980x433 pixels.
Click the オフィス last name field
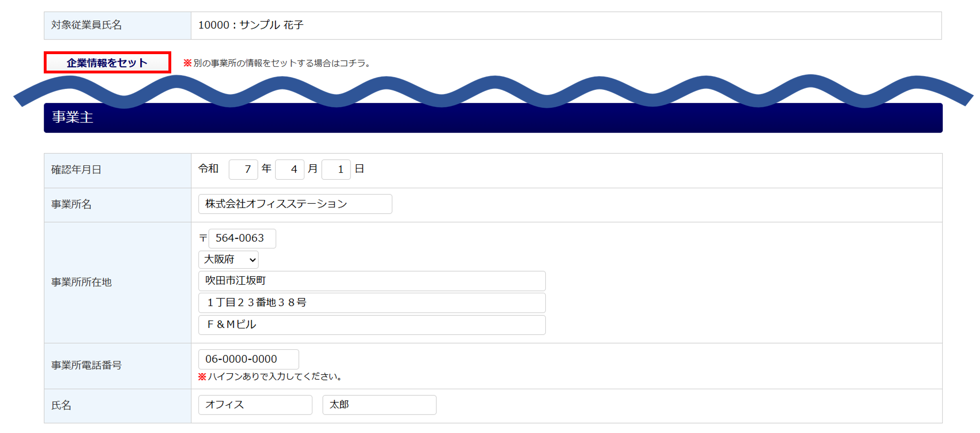[255, 405]
